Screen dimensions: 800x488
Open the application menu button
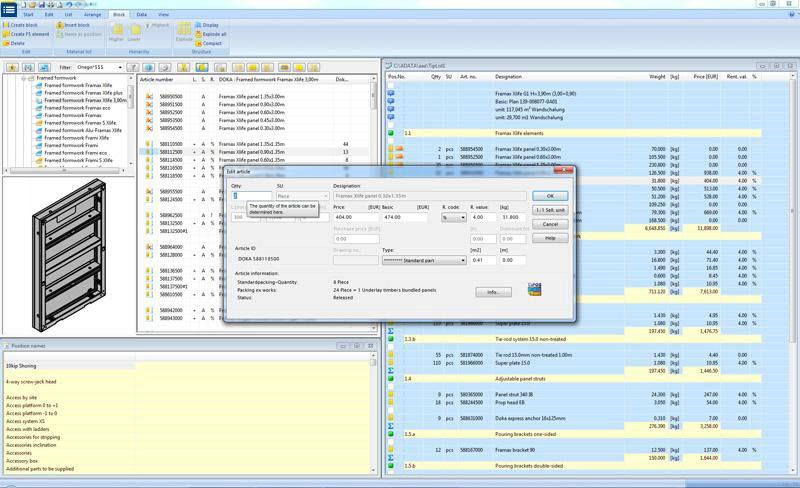(9, 9)
